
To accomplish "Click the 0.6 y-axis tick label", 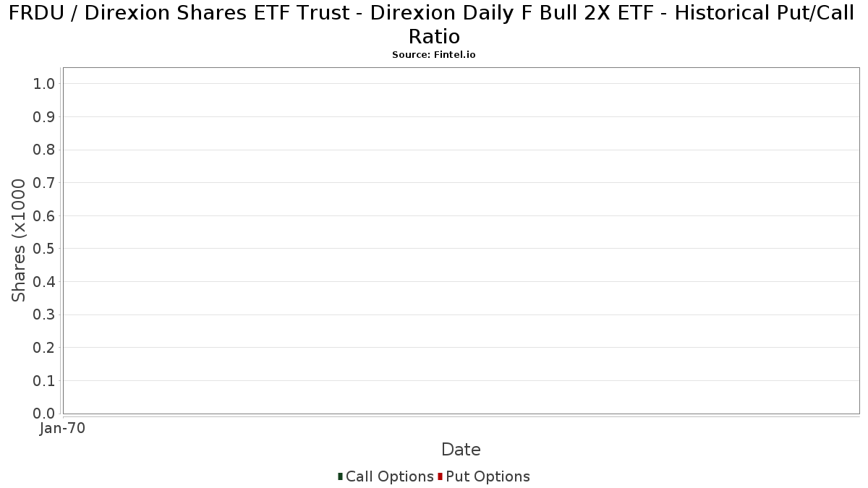I will pos(44,216).
